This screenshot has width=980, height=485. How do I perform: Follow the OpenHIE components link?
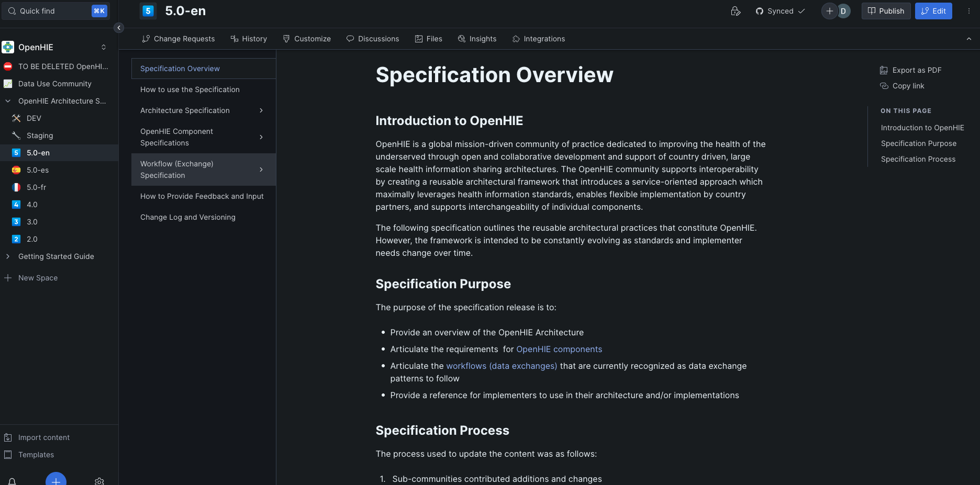[x=559, y=349]
